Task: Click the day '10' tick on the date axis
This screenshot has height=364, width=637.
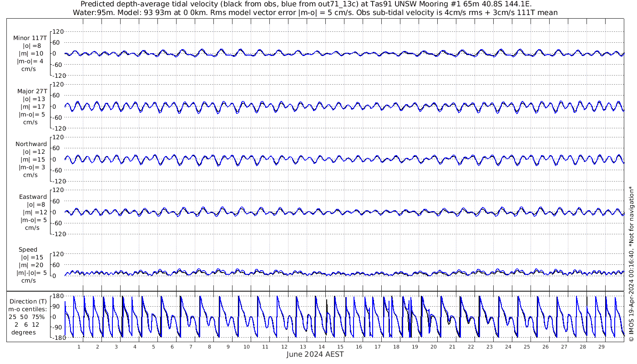Action: [x=247, y=347]
